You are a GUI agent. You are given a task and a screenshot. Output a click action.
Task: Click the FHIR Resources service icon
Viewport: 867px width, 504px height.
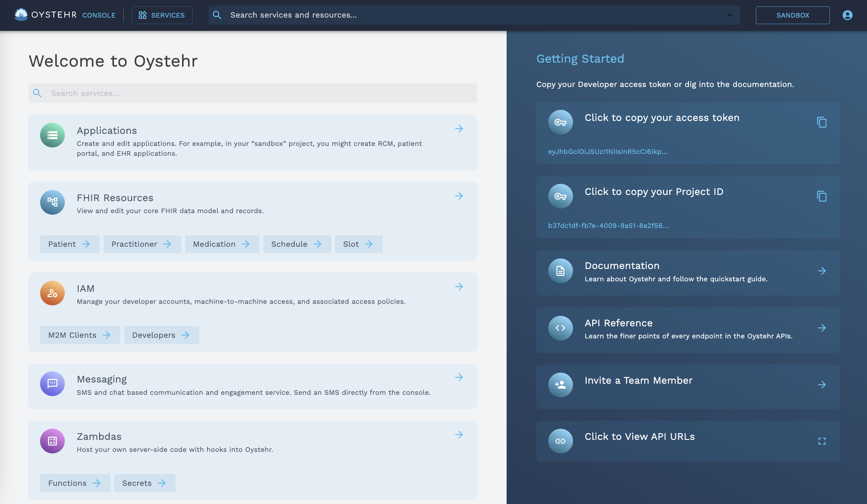coord(52,202)
